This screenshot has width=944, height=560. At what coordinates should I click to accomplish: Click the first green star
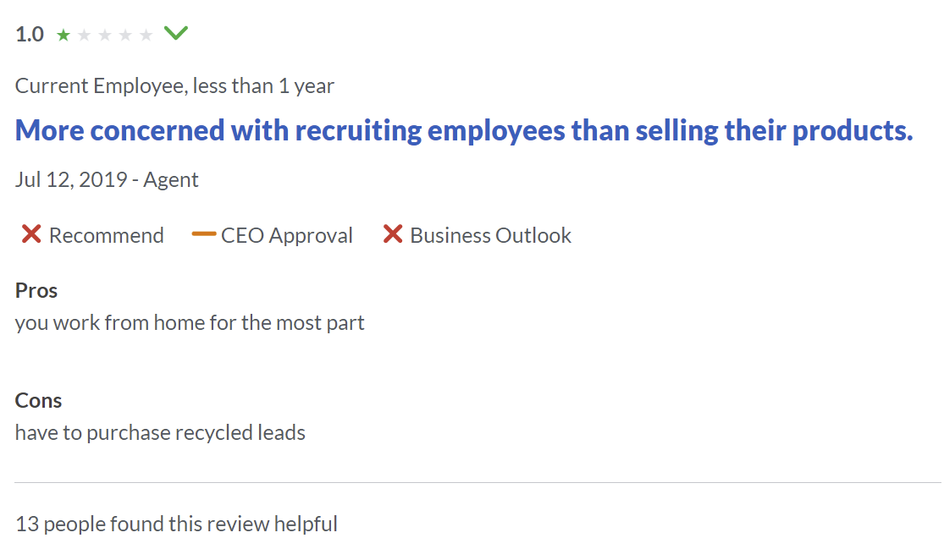[x=63, y=36]
